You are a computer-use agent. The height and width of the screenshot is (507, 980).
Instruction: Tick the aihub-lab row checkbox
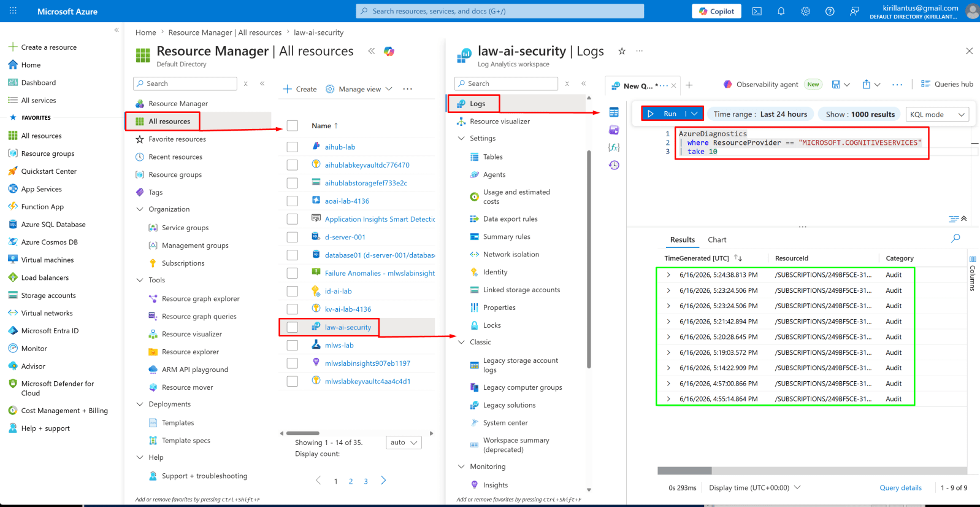coord(293,147)
